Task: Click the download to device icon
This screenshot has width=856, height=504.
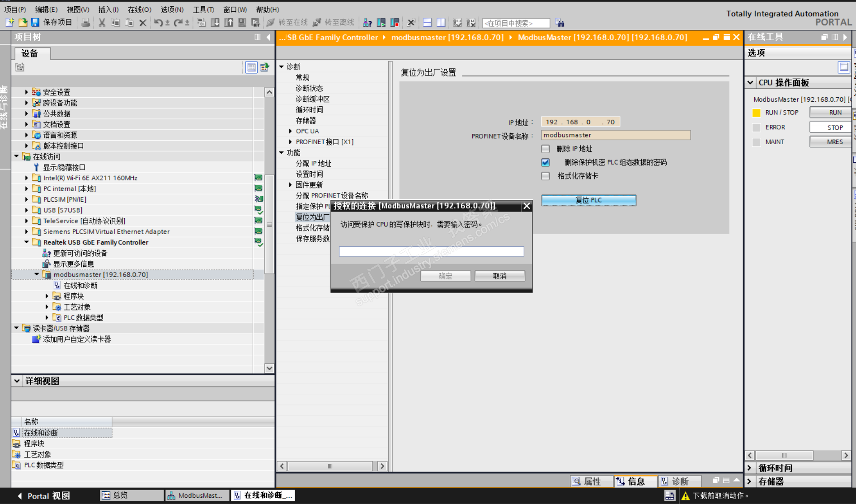Action: click(x=215, y=23)
